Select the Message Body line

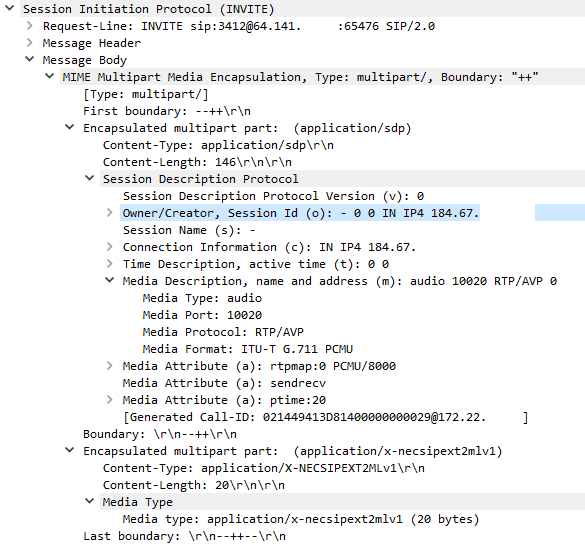click(x=85, y=60)
